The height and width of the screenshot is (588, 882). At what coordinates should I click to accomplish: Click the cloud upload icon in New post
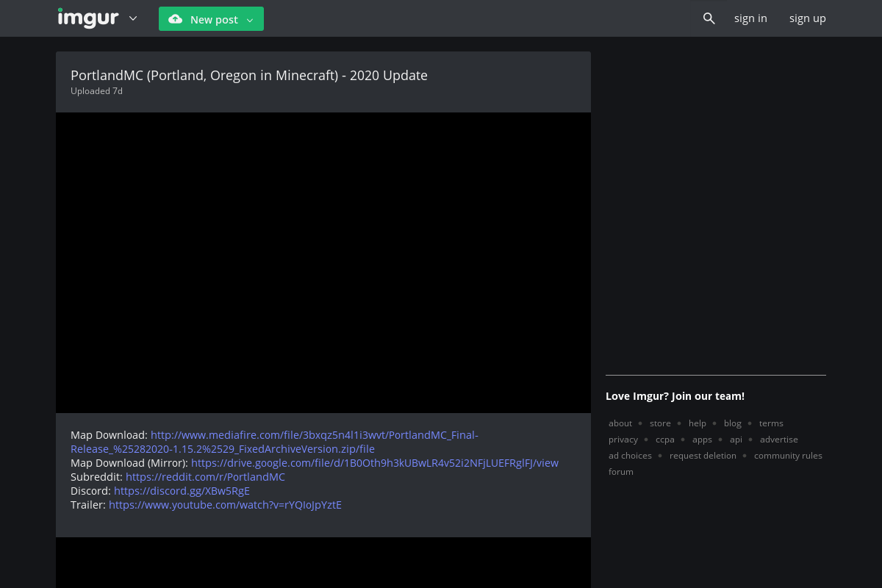click(175, 19)
